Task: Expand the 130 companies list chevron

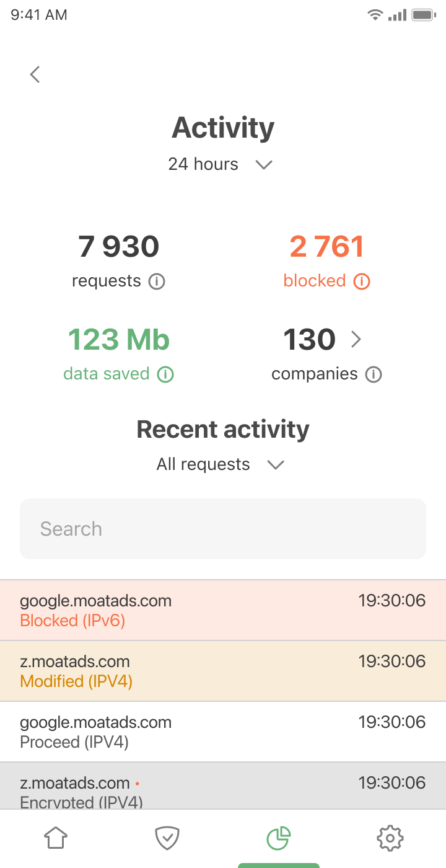Action: tap(356, 339)
